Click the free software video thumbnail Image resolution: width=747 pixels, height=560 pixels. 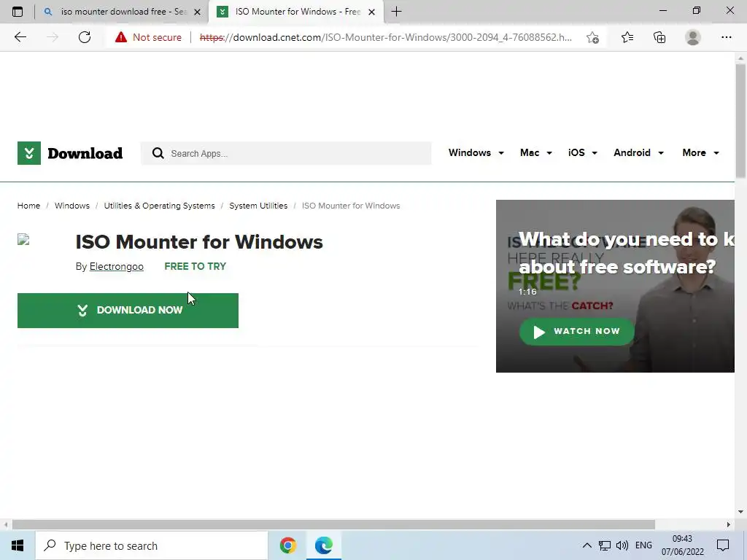click(x=615, y=286)
